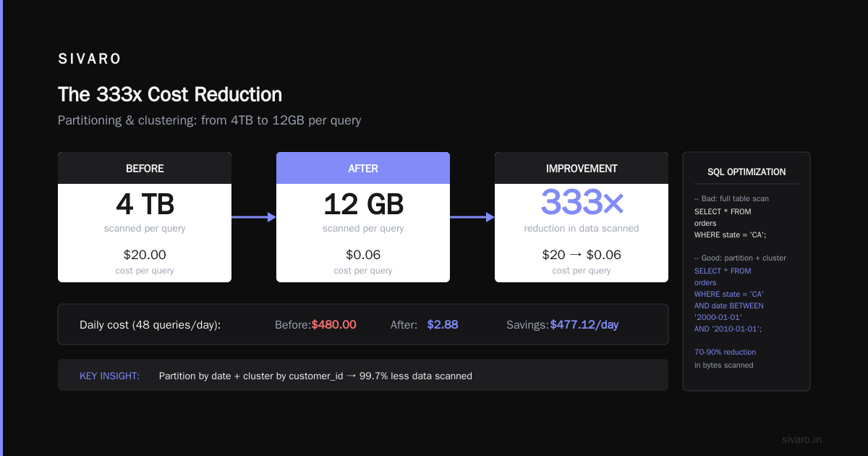Click "WHERE state = 'CA';" in bad query
Screen dimensions: 868x456
730,235
